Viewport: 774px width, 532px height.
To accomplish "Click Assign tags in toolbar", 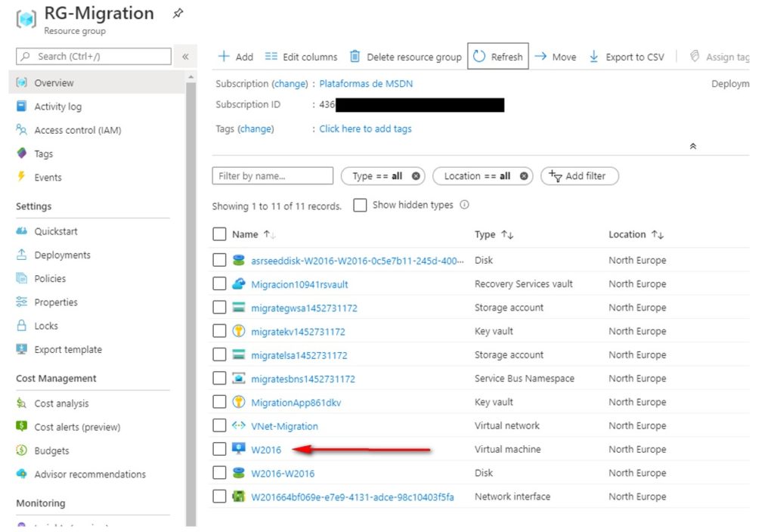I will (720, 57).
